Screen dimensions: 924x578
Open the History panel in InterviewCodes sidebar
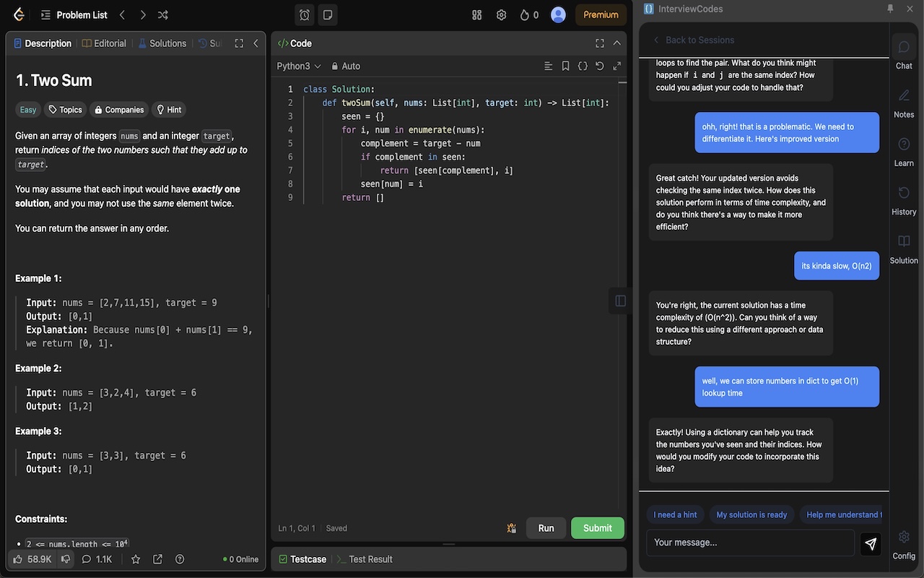coord(904,197)
